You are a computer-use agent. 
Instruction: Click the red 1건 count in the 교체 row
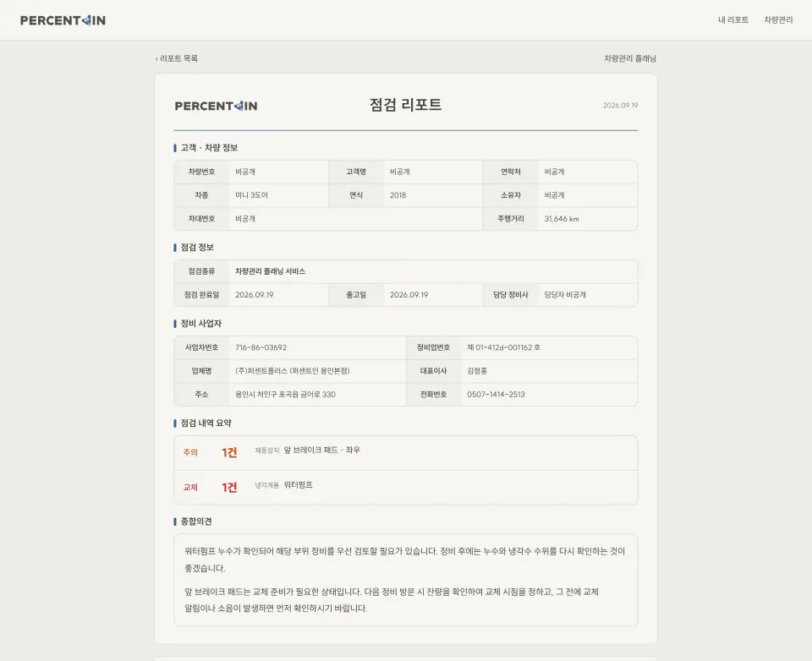click(x=229, y=488)
